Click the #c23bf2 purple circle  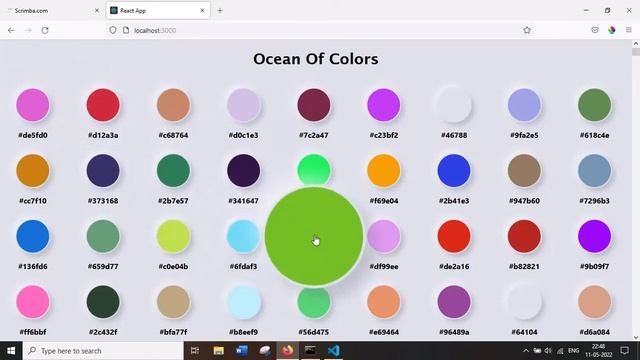point(384,105)
